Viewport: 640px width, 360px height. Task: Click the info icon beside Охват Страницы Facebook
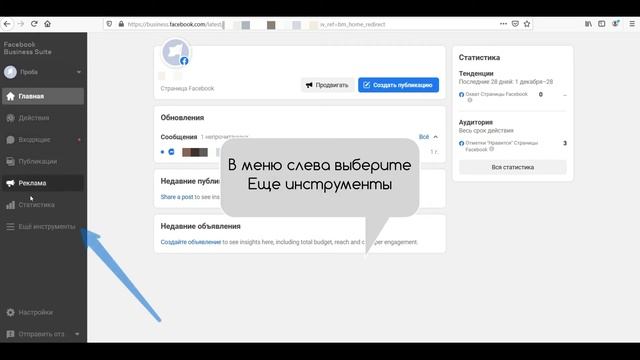(470, 100)
